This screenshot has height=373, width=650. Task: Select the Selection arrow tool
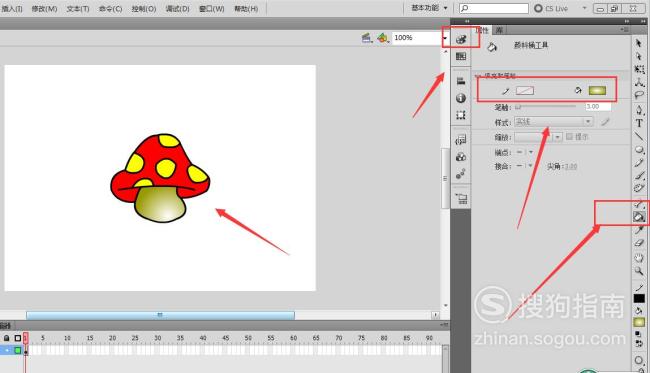coord(638,43)
